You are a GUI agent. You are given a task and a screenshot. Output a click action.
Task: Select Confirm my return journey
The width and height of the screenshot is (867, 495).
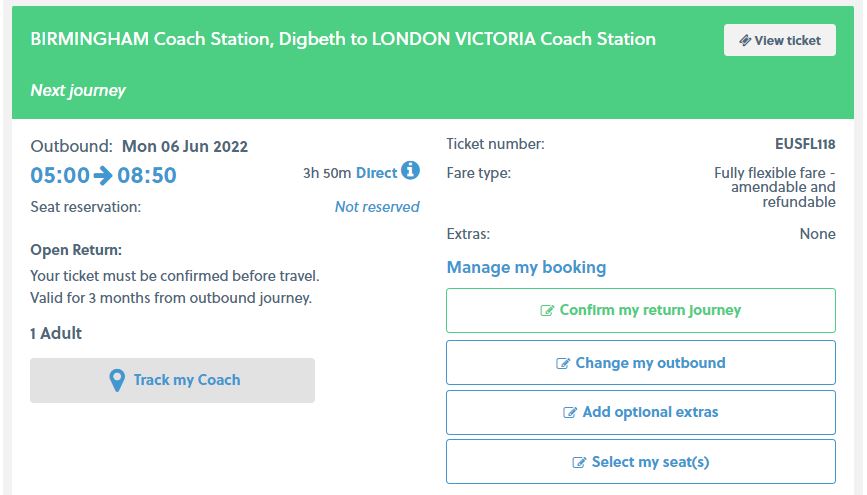[x=641, y=310]
